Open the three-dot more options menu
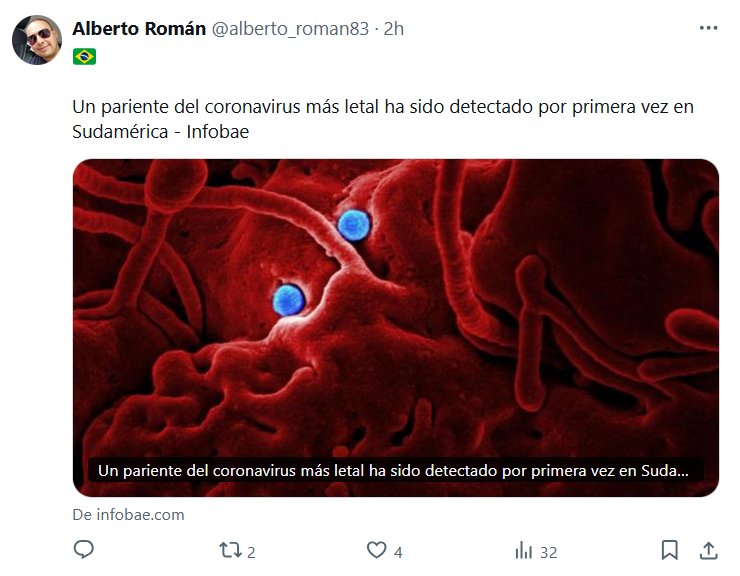Image resolution: width=740 pixels, height=576 pixels. pos(708,28)
